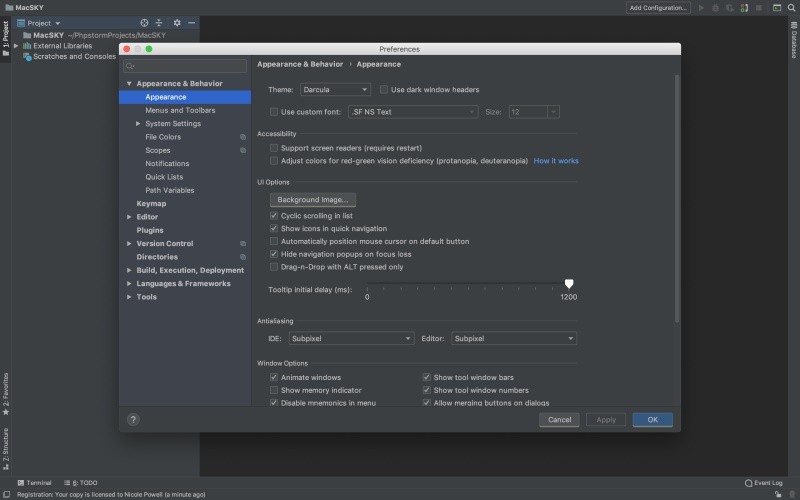Click the Run (play) icon in toolbar
Viewport: 800px width, 500px height.
coord(701,8)
